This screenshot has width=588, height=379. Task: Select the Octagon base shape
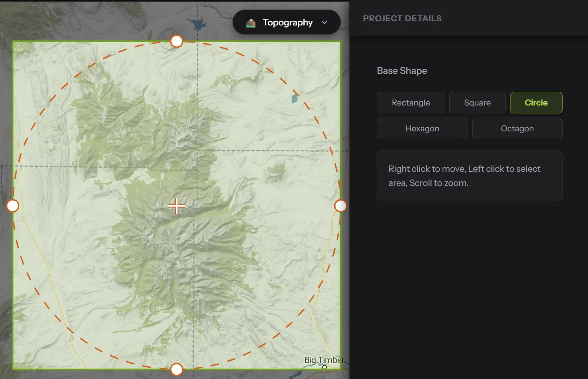pyautogui.click(x=517, y=128)
